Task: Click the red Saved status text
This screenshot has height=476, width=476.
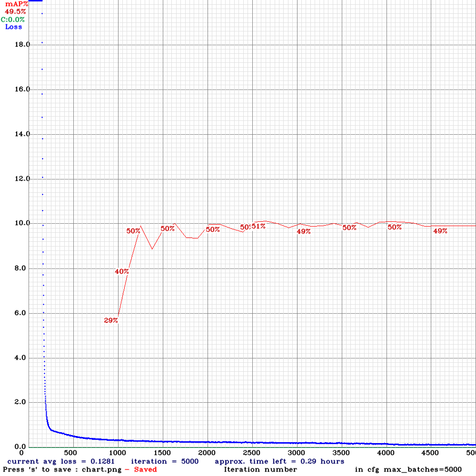Action: 145,469
